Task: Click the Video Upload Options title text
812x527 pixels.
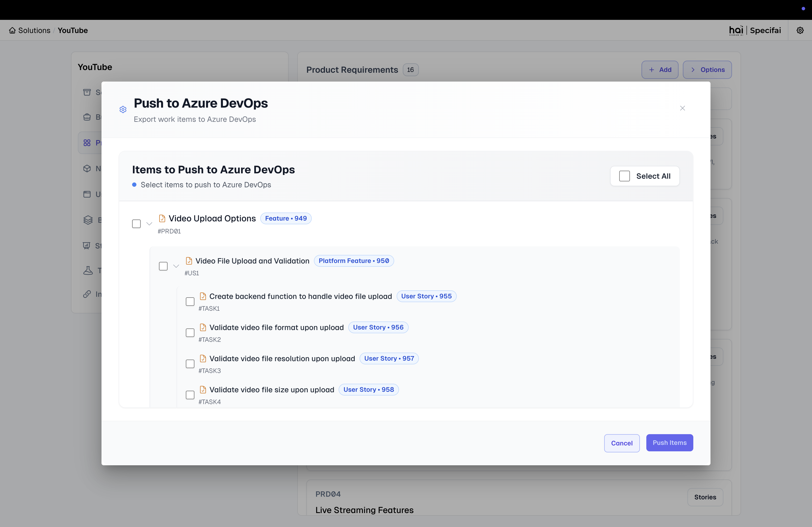Action: click(212, 218)
